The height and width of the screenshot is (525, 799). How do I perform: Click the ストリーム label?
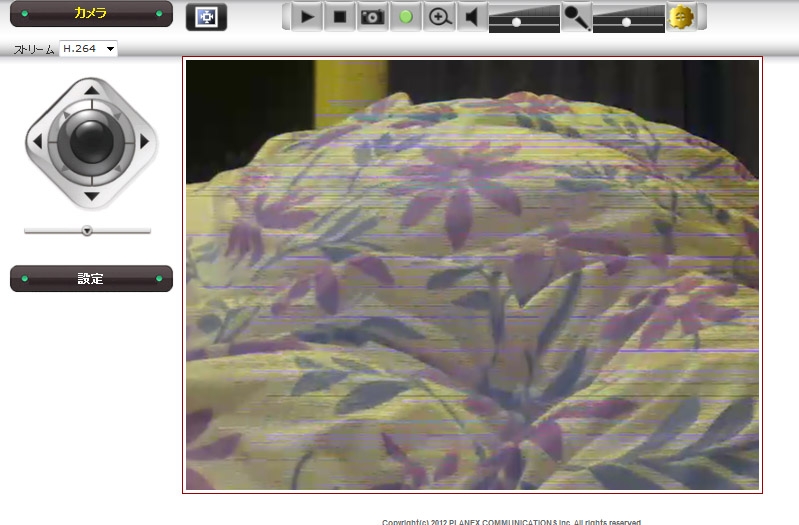click(34, 49)
